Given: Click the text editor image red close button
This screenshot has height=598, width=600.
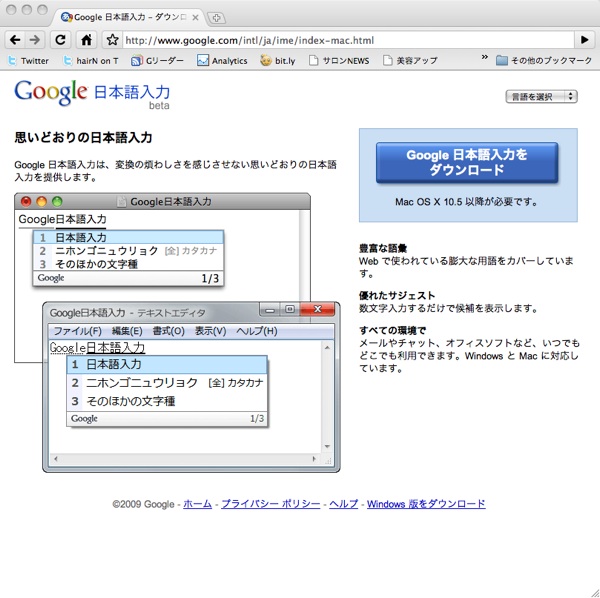Looking at the screenshot, I should (318, 309).
